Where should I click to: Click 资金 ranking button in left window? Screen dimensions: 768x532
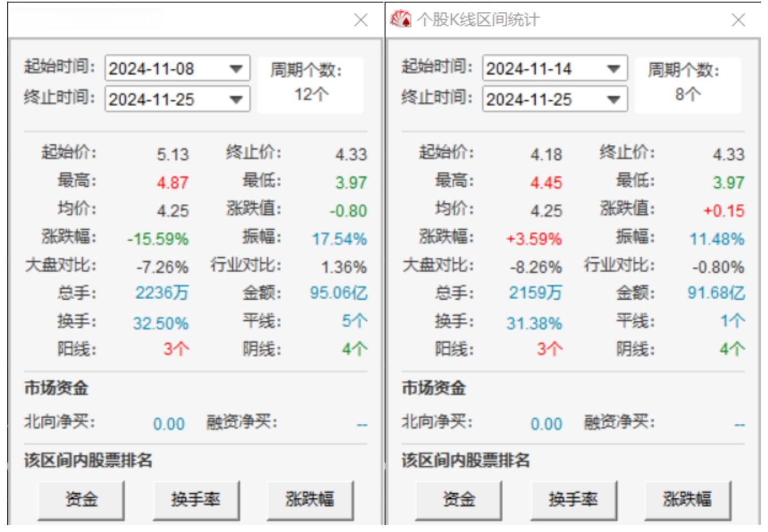coord(82,500)
